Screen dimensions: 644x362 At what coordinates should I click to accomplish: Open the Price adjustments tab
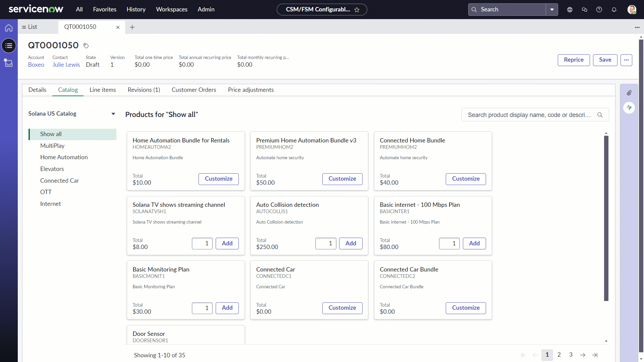[251, 90]
